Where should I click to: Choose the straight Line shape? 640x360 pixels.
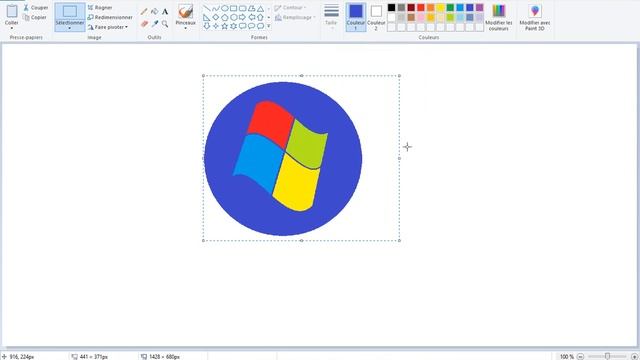[207, 8]
